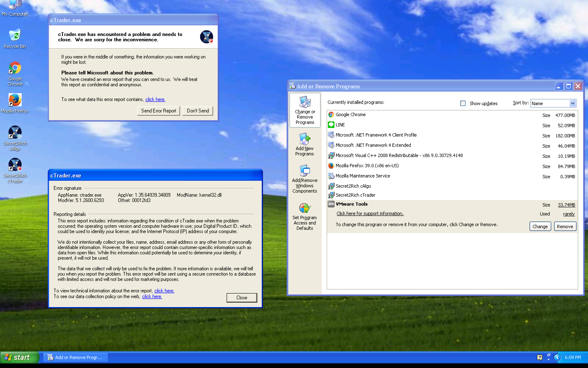Select Add or Remove Programs taskbar button

(x=76, y=357)
